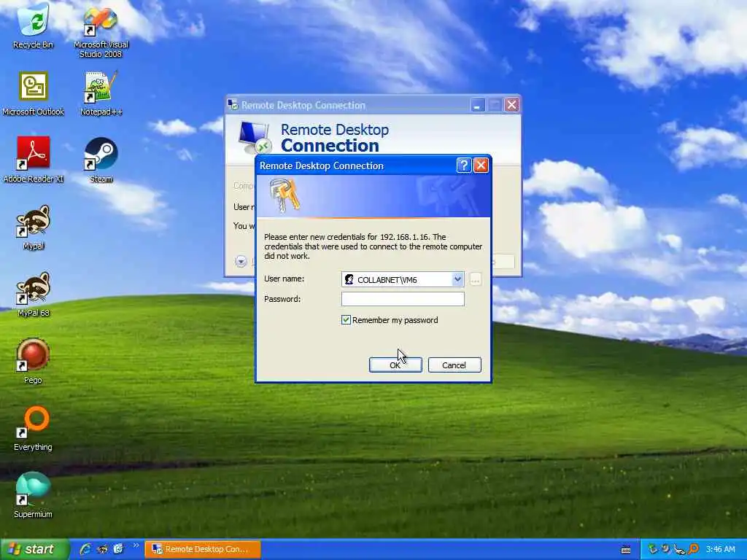Click the keyboard icon on the taskbar
This screenshot has height=560, width=747.
point(626,550)
